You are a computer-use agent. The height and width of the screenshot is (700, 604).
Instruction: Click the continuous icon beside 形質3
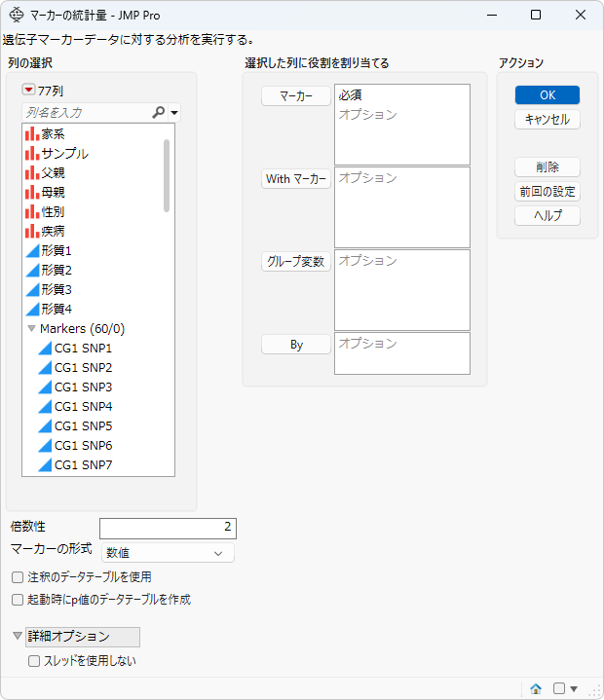coord(32,290)
